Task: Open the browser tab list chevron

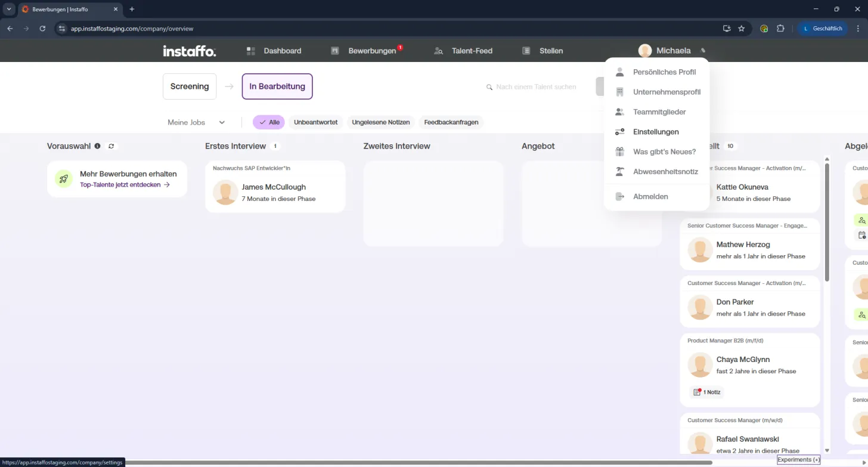Action: (x=9, y=9)
